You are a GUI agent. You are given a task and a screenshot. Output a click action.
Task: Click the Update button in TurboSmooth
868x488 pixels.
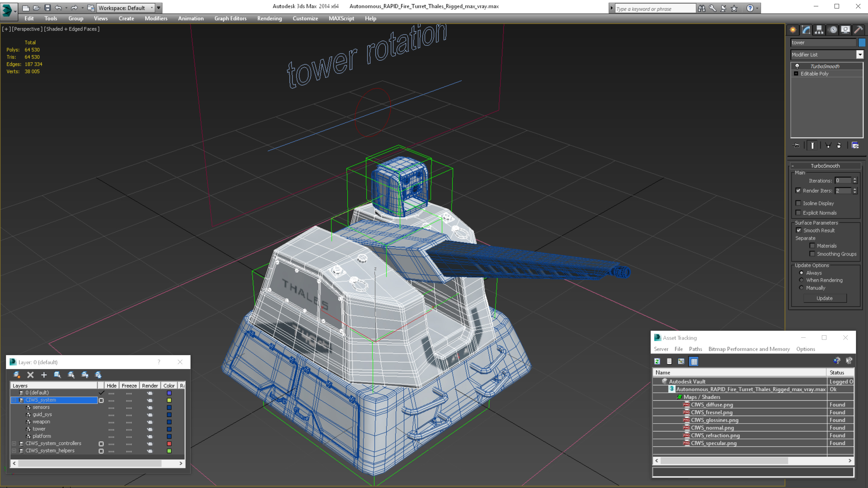(x=825, y=298)
